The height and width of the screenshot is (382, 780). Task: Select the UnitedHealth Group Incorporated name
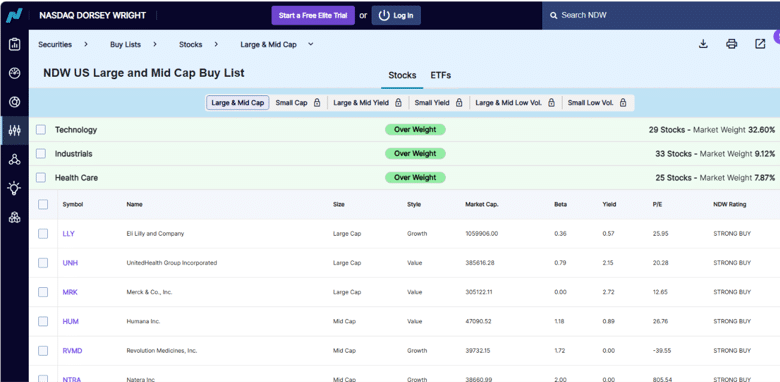click(172, 263)
